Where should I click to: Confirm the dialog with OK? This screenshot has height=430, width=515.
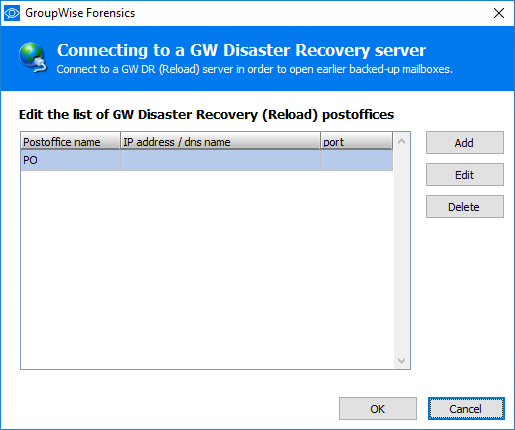(x=378, y=409)
